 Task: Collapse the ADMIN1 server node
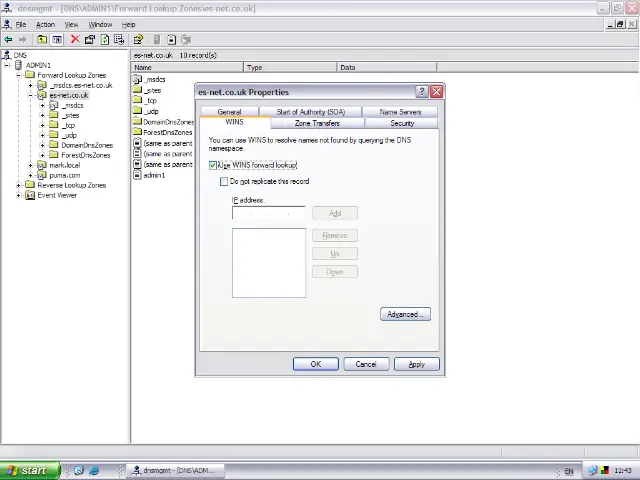[7, 65]
